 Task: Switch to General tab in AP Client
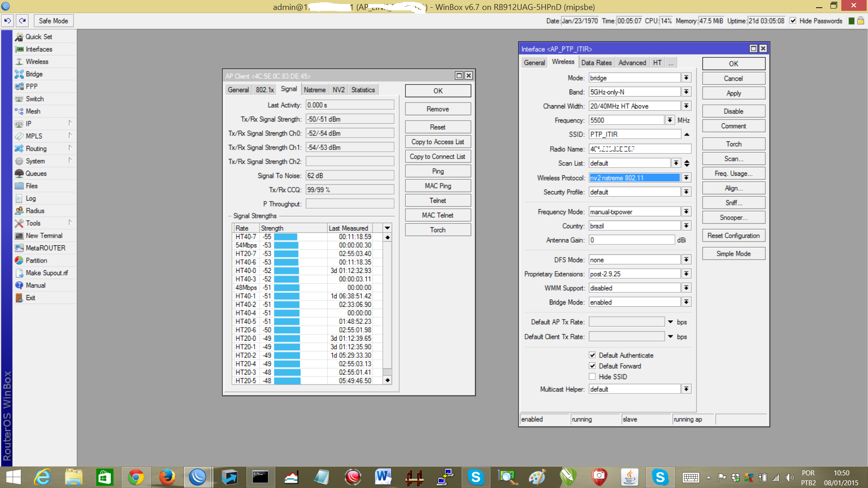click(x=238, y=90)
